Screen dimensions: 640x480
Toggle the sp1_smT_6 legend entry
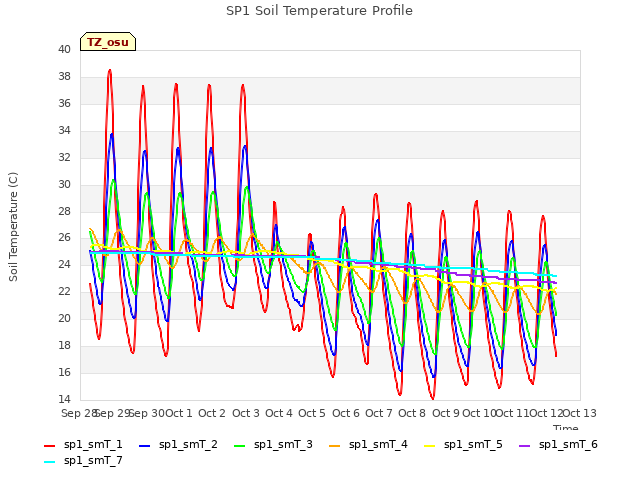click(x=558, y=444)
